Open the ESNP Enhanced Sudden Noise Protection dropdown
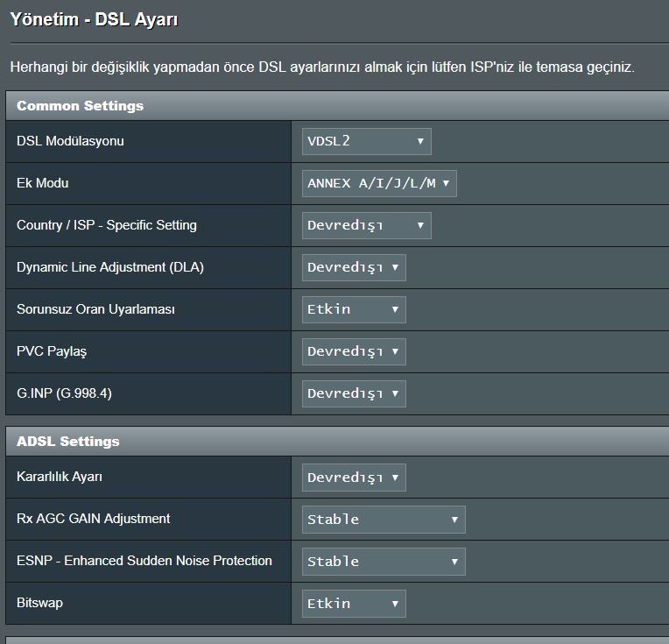The width and height of the screenshot is (669, 644). coord(384,562)
